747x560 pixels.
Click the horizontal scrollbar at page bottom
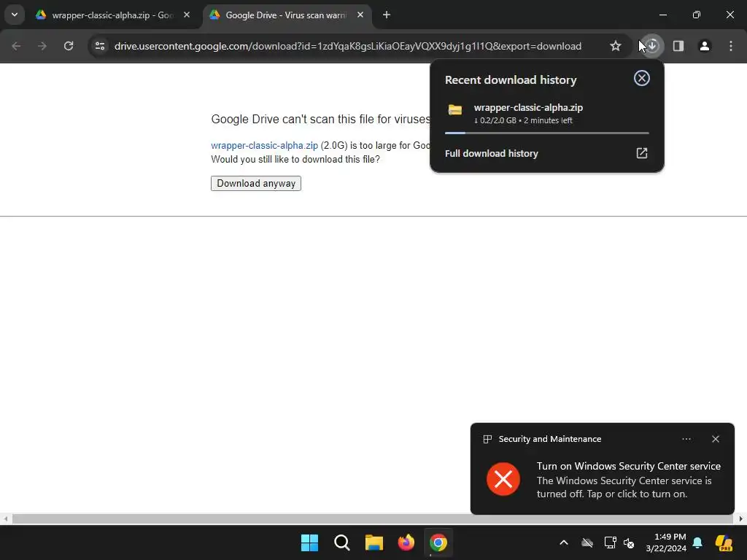click(373, 519)
